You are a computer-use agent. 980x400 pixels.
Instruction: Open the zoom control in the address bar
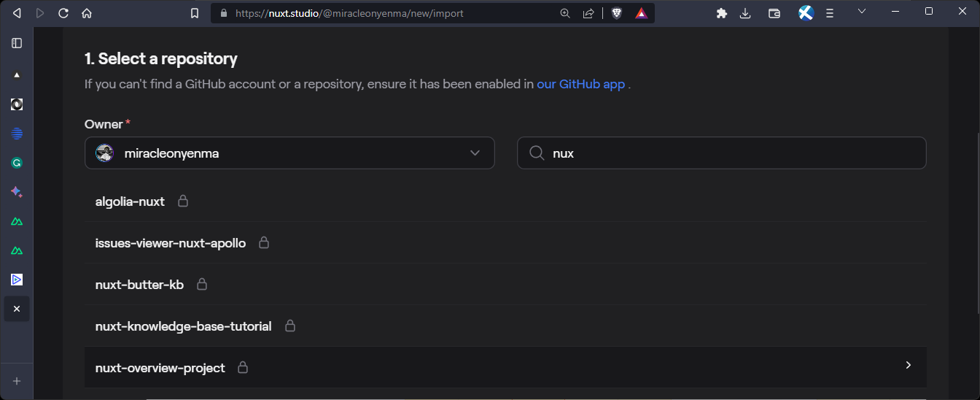tap(565, 13)
